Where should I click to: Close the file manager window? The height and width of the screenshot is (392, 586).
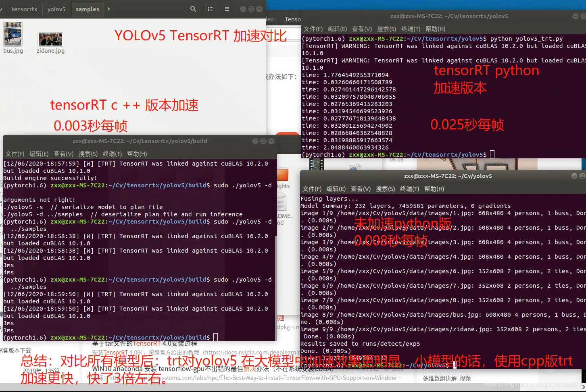(259, 9)
